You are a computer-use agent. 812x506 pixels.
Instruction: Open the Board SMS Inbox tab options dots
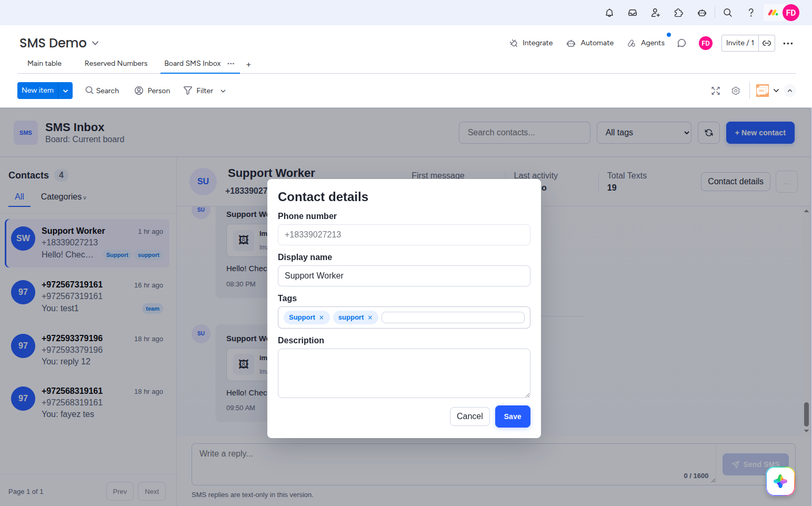pos(231,63)
